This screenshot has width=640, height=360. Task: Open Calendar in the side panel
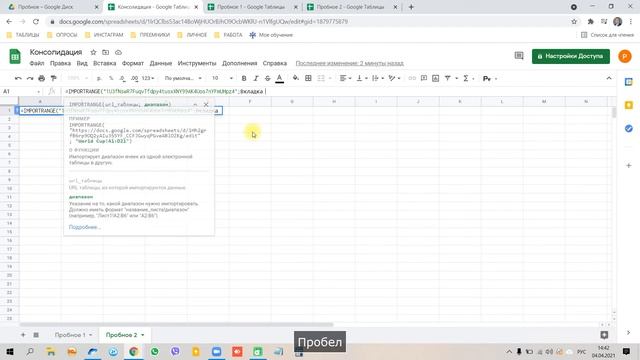coord(629,82)
